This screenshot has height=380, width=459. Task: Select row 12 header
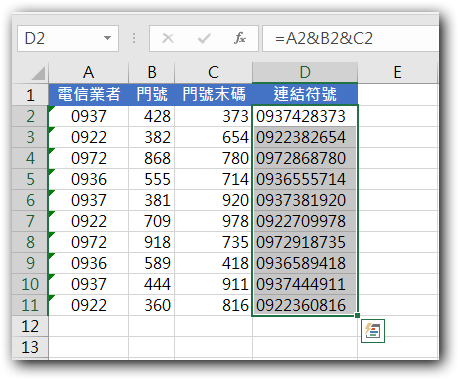(x=30, y=326)
